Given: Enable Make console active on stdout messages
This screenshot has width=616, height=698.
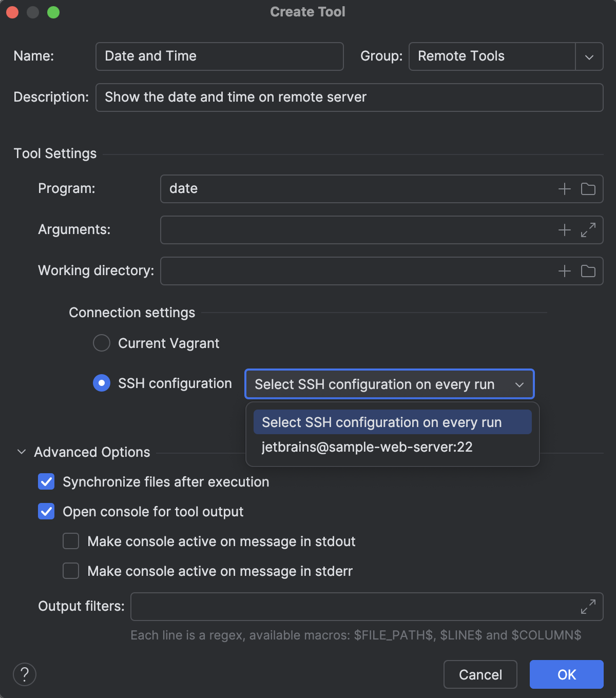Looking at the screenshot, I should point(70,541).
